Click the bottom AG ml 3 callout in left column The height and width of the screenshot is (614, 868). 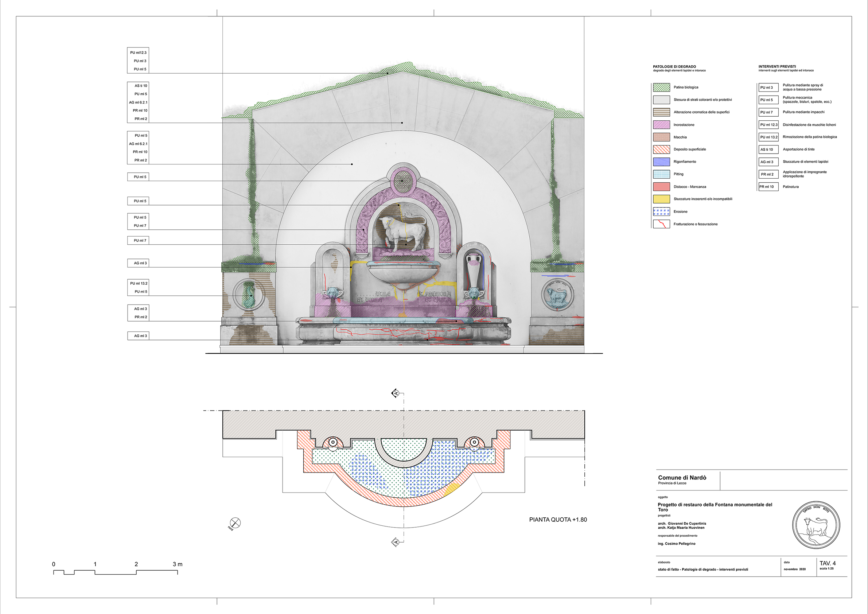coord(138,336)
